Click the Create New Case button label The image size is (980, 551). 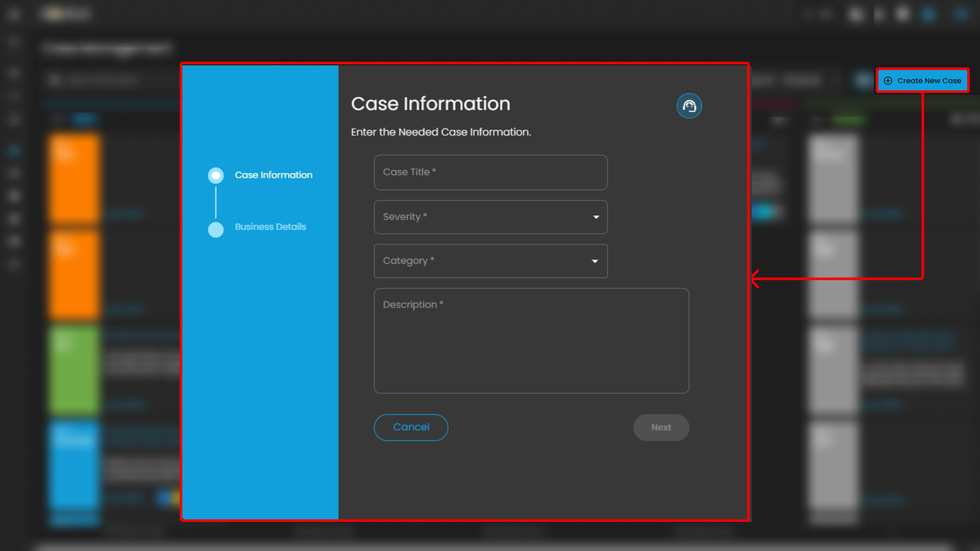[929, 81]
